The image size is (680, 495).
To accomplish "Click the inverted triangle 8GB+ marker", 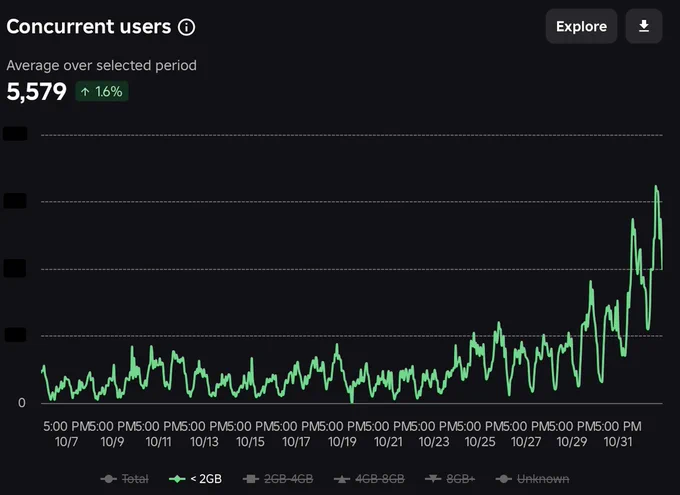I will pyautogui.click(x=433, y=479).
